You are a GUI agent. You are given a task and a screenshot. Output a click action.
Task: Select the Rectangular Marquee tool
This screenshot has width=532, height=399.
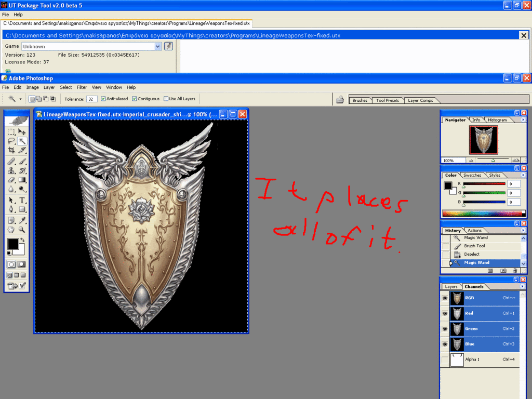click(11, 132)
